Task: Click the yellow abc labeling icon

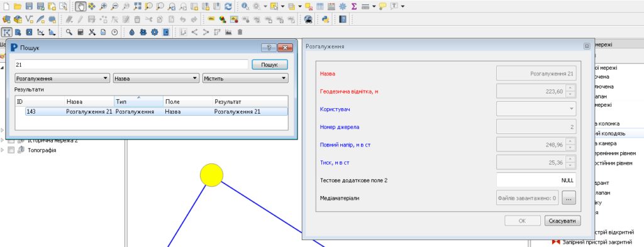Action: point(211,19)
